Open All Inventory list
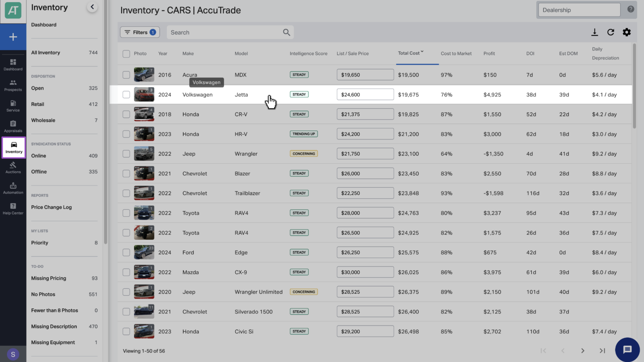The width and height of the screenshot is (644, 362). click(64, 53)
